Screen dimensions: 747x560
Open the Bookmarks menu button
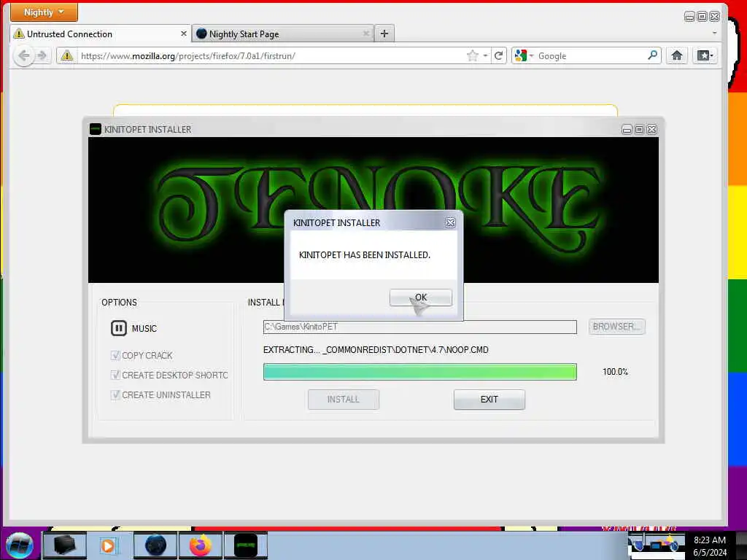705,55
